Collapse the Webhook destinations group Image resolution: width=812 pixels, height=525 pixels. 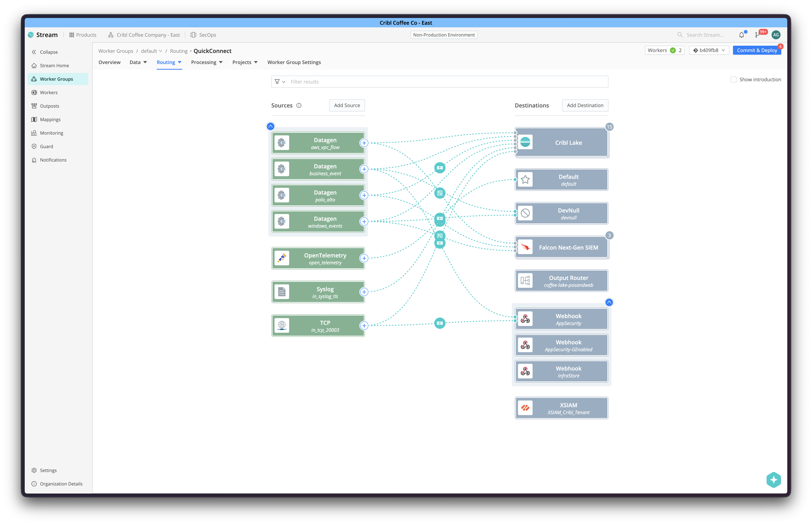609,302
